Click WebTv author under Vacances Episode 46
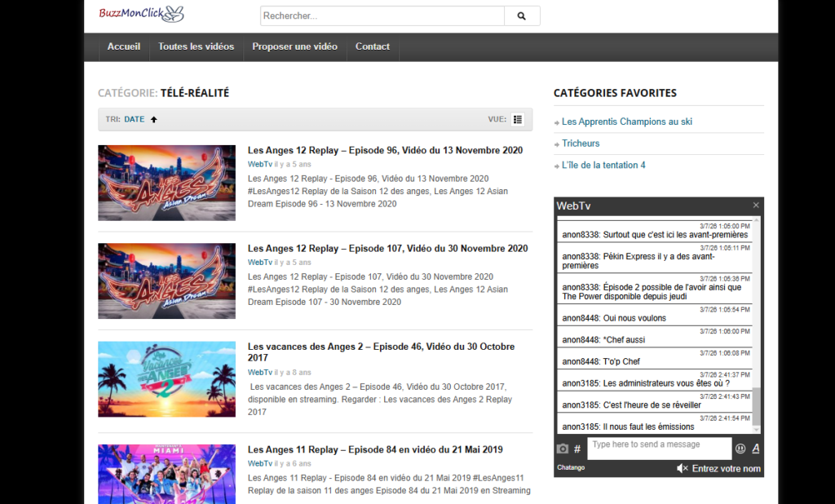 pos(260,372)
